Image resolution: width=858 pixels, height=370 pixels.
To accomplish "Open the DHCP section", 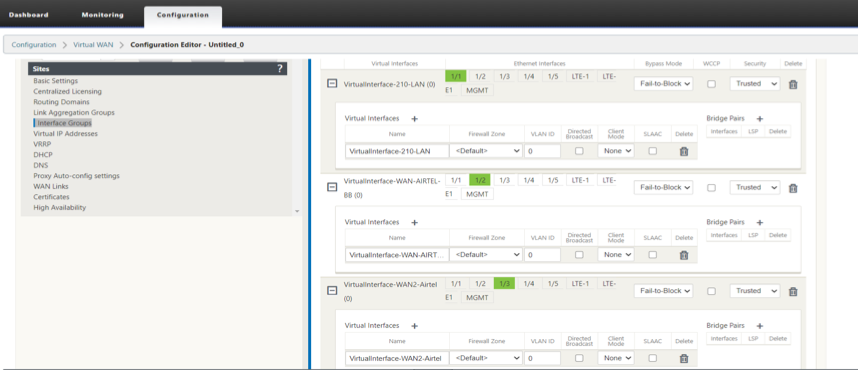I will tap(42, 154).
